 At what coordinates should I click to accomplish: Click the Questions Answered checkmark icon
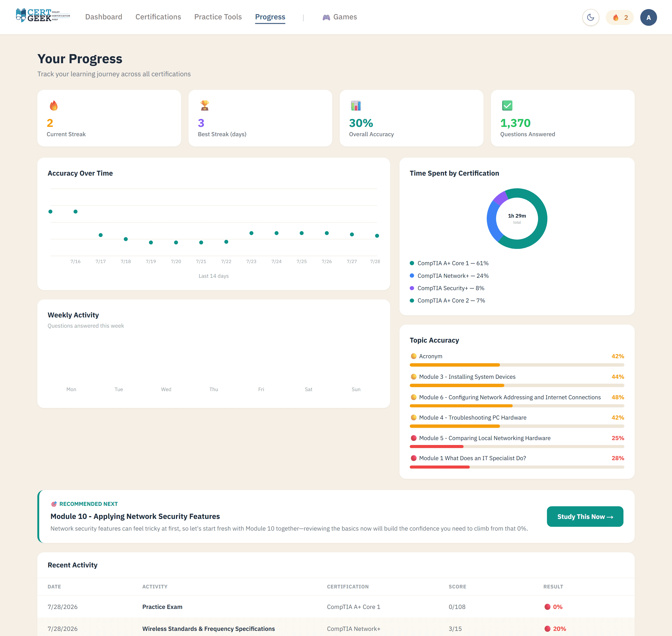tap(507, 106)
